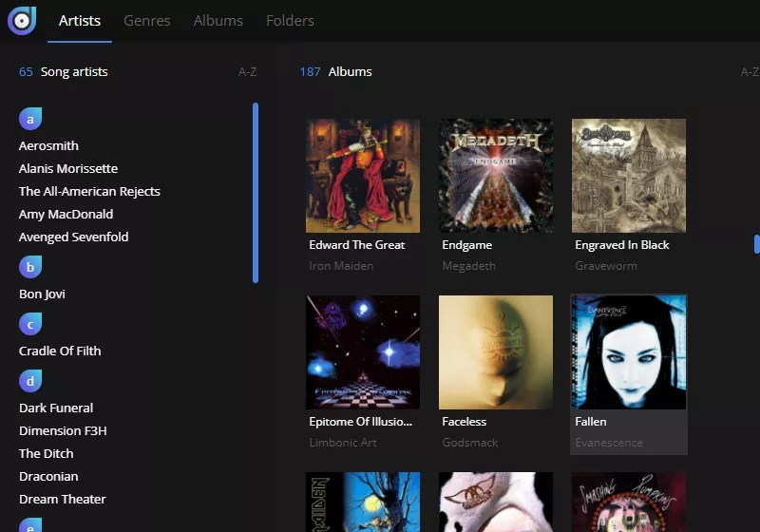Open the Iron Maiden blue album cover
This screenshot has height=532, width=760.
coord(363,502)
